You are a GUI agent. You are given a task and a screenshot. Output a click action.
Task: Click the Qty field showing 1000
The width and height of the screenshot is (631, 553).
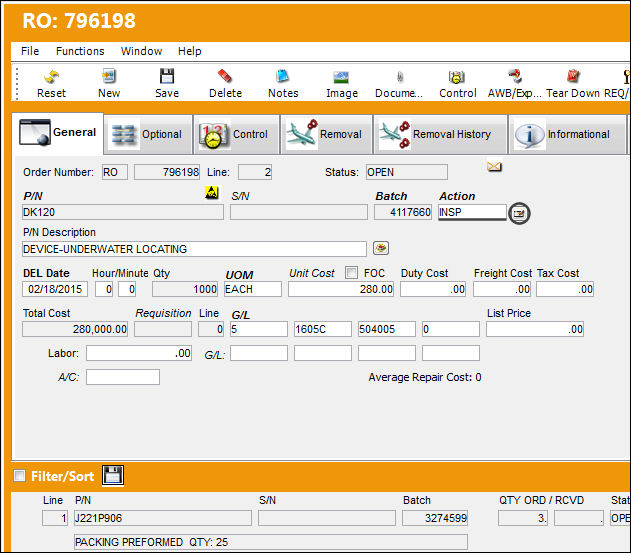[x=185, y=289]
